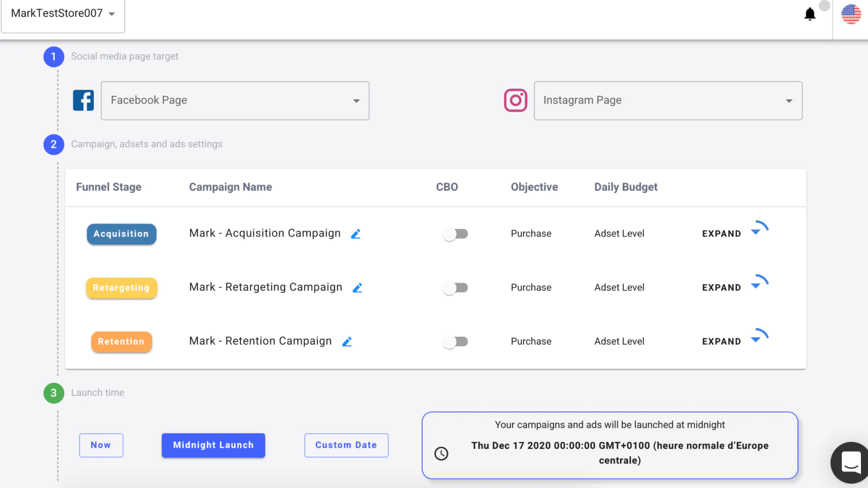Click the Facebook logo icon
The image size is (868, 488).
pos(84,100)
